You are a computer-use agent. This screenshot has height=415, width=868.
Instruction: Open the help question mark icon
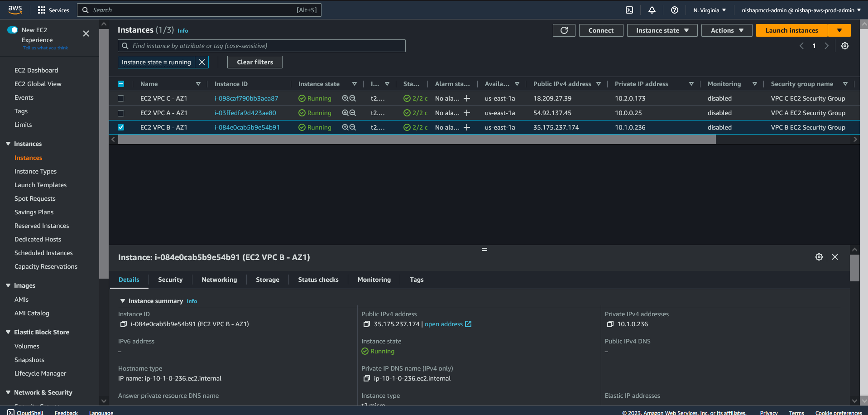(674, 10)
